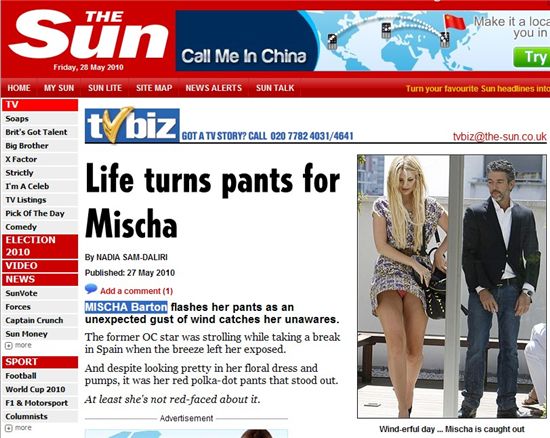Click the article photo of Mischa

coord(452,286)
